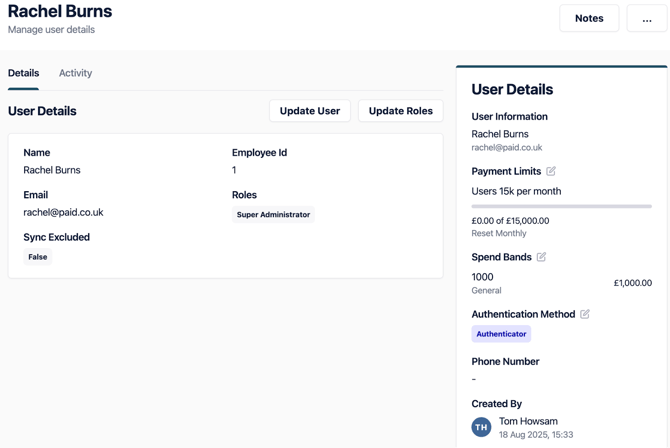
Task: Select the Details tab
Action: pos(24,73)
